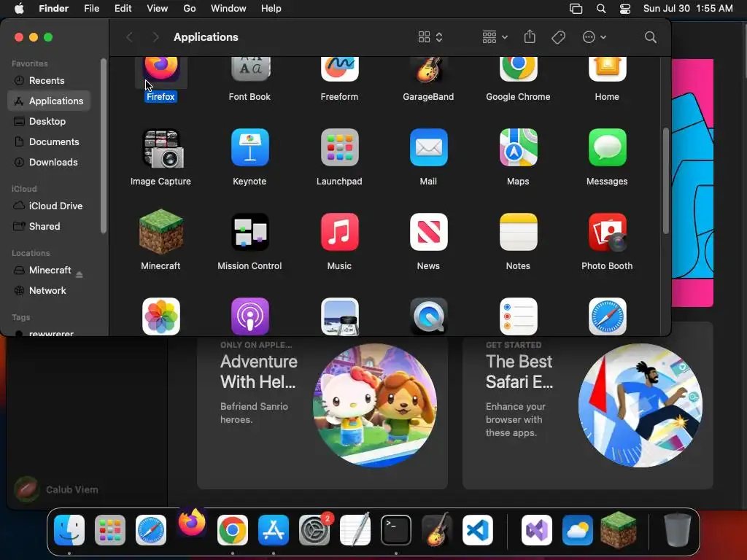The width and height of the screenshot is (747, 560).
Task: Open the View menu
Action: 158,9
